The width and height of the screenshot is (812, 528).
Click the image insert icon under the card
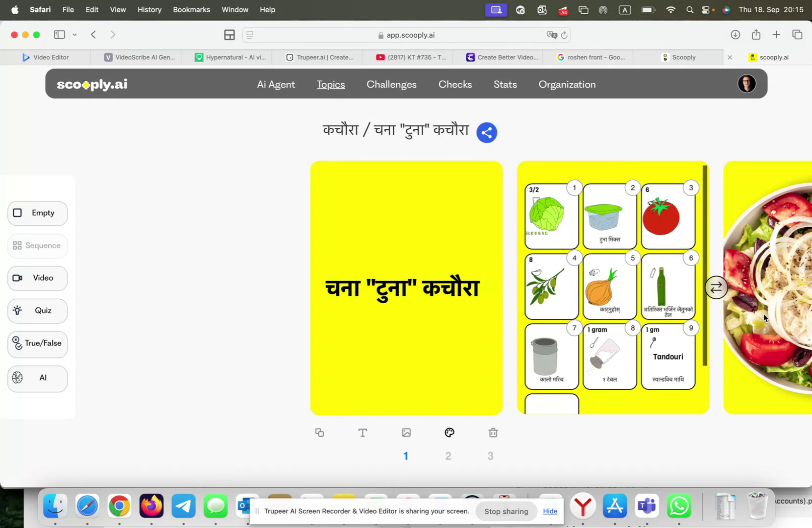(406, 432)
